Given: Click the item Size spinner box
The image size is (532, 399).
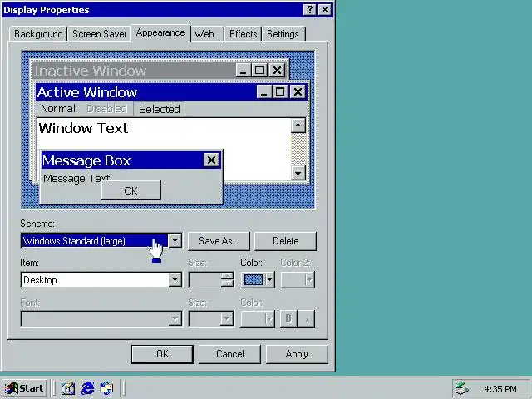Looking at the screenshot, I should coord(211,280).
